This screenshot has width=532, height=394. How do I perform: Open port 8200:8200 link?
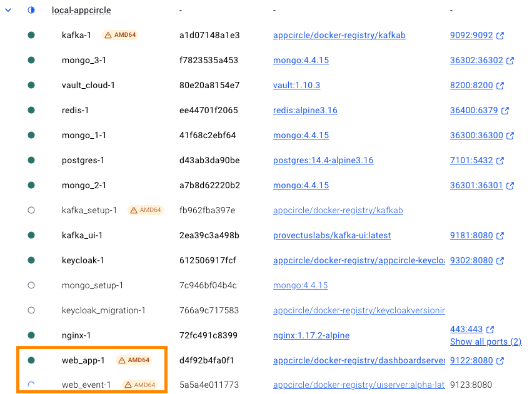click(x=471, y=85)
